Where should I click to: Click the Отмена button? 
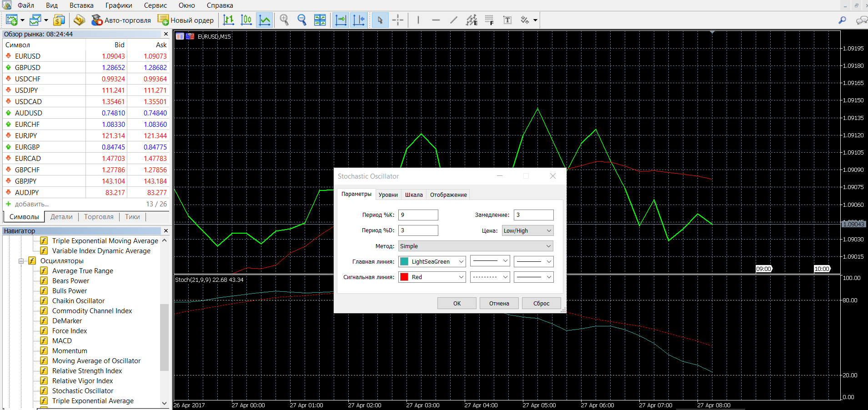click(x=499, y=303)
